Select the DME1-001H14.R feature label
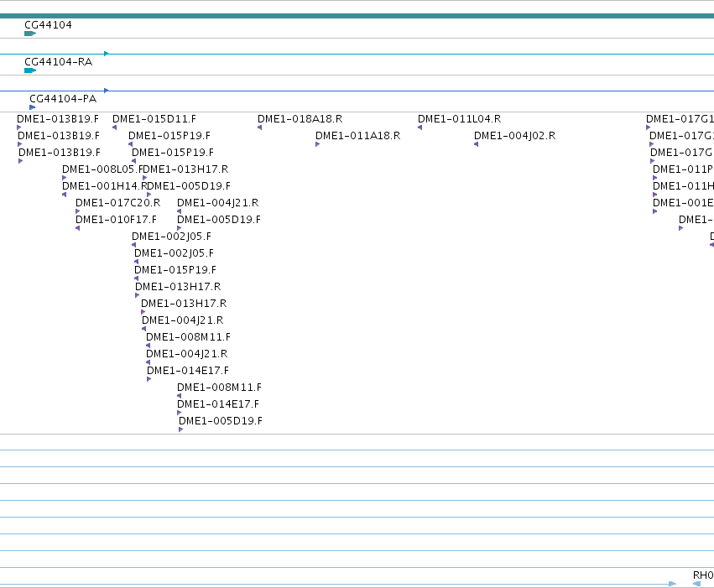Viewport: 714px width, 588px height. tap(104, 186)
